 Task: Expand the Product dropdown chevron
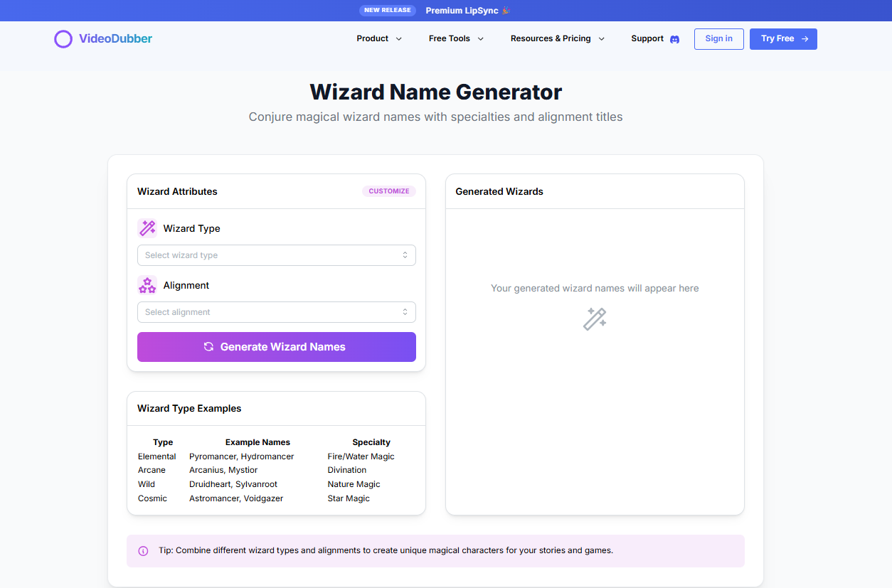click(399, 39)
